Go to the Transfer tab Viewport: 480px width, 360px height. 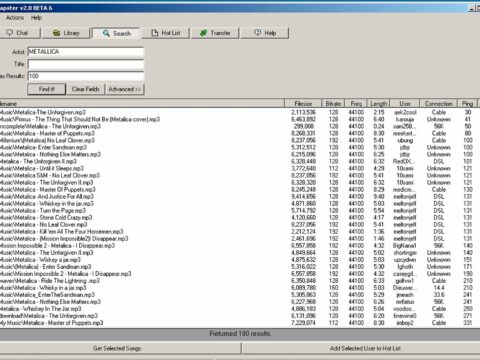pos(215,33)
